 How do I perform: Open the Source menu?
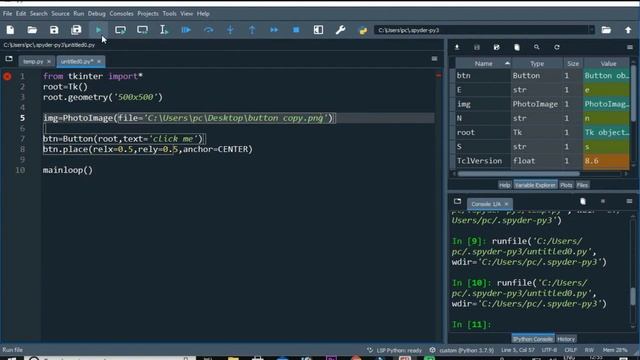[60, 13]
